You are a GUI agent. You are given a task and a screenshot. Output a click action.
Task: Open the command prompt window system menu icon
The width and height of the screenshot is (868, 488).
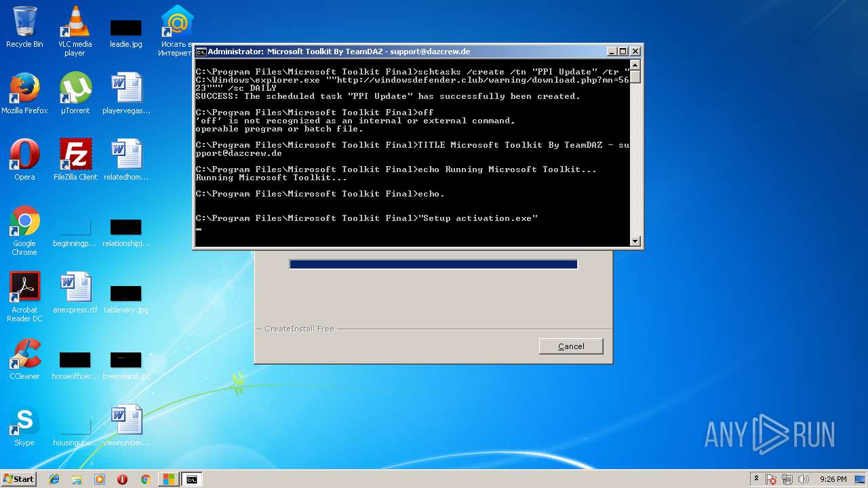(x=201, y=52)
